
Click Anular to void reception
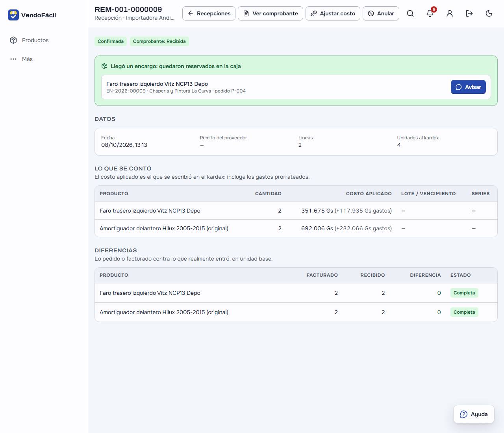(381, 13)
